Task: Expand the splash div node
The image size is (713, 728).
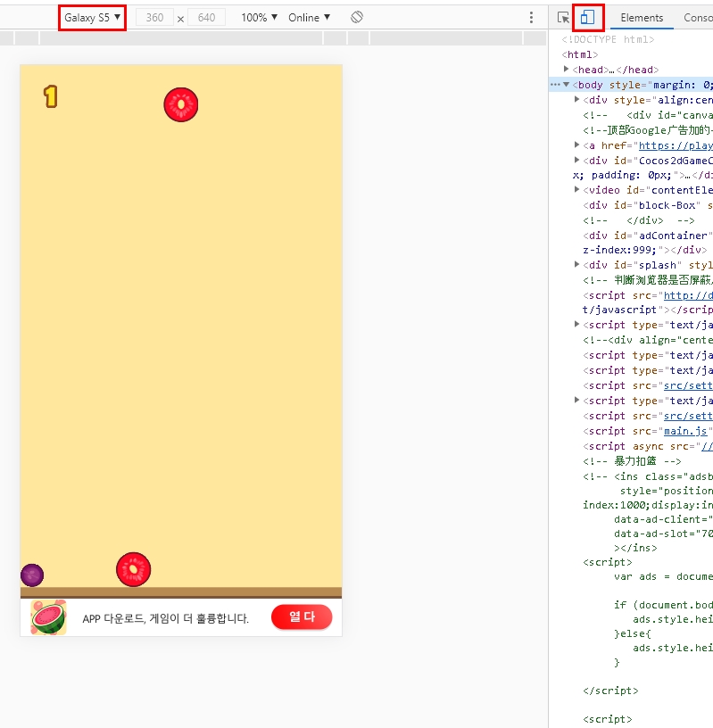Action: click(x=576, y=264)
